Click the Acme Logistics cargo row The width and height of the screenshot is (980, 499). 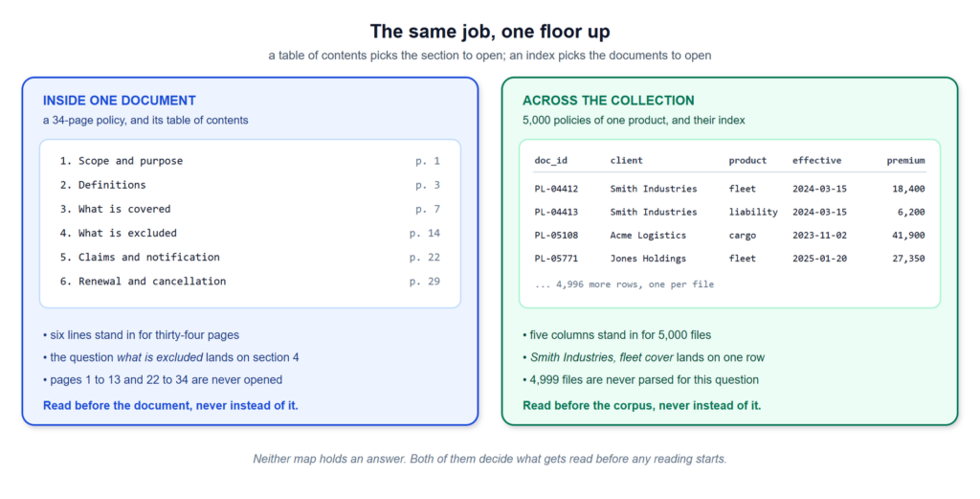coord(729,235)
